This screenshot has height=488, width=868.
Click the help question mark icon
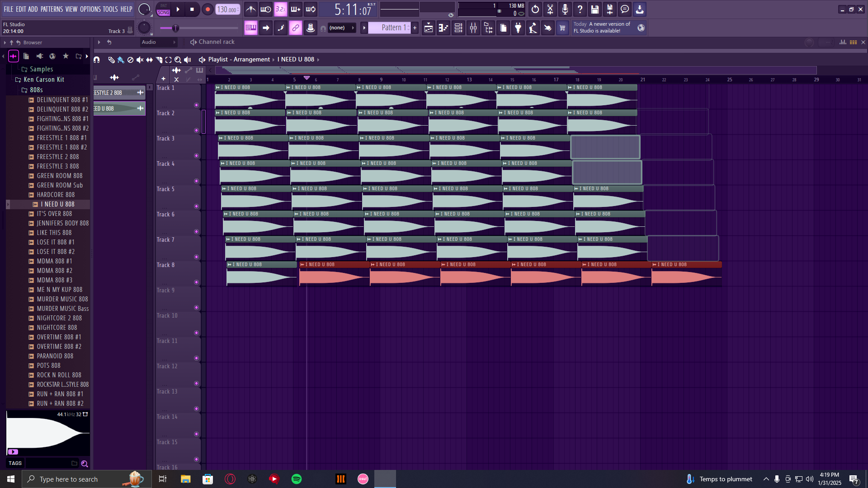click(580, 9)
